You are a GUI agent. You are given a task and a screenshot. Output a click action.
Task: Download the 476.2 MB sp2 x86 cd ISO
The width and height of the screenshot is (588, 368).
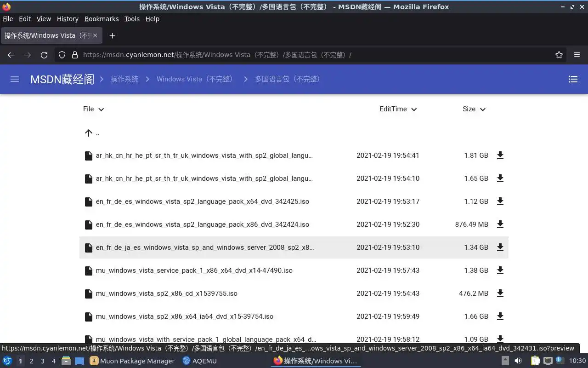[500, 293]
